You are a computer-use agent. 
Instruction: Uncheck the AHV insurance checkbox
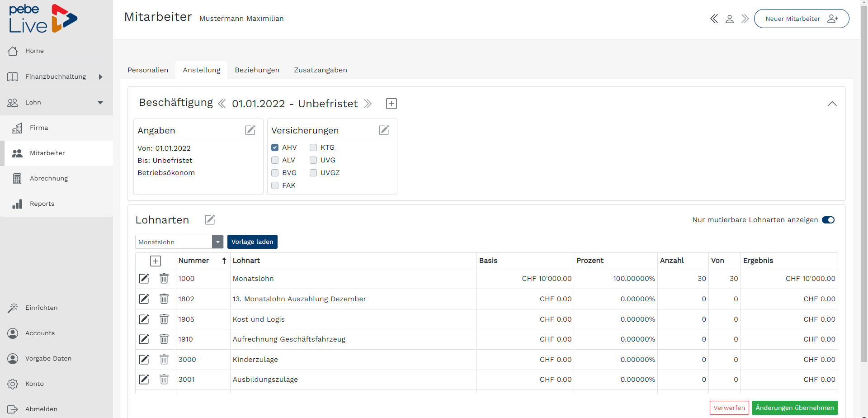[x=275, y=147]
